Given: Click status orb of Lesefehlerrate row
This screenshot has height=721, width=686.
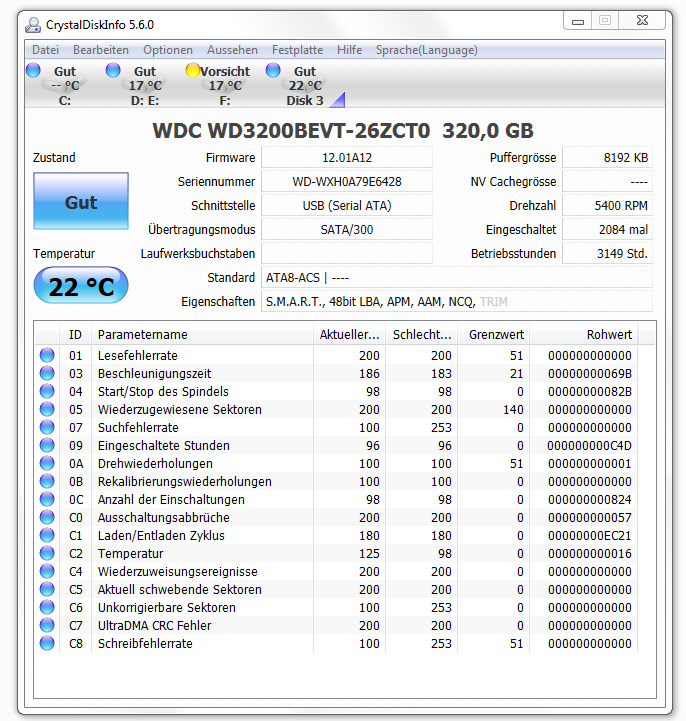Looking at the screenshot, I should (47, 355).
